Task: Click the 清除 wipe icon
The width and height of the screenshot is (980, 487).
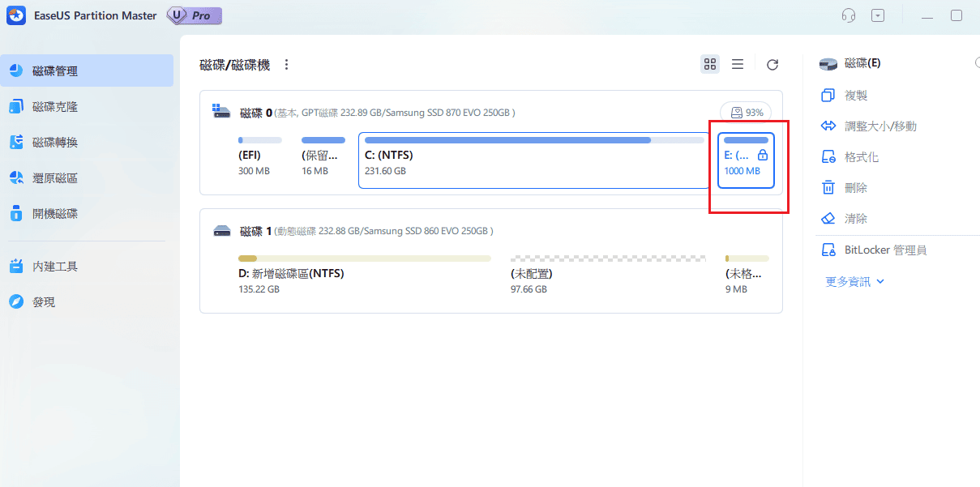Action: coord(828,218)
